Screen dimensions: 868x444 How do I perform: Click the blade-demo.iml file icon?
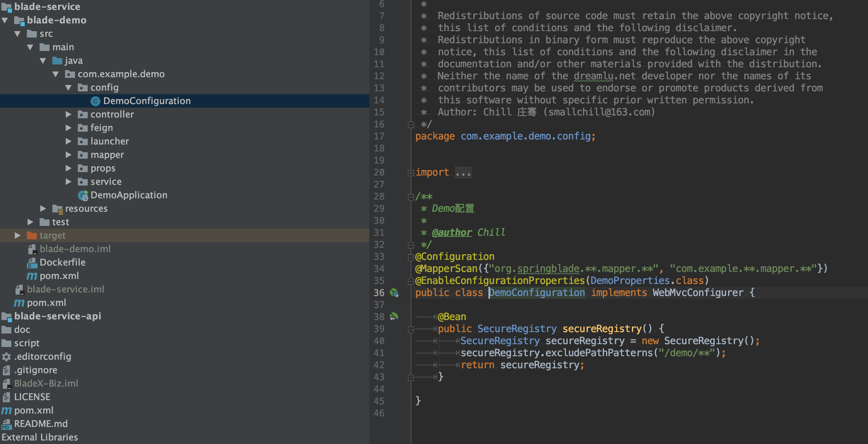click(x=32, y=249)
